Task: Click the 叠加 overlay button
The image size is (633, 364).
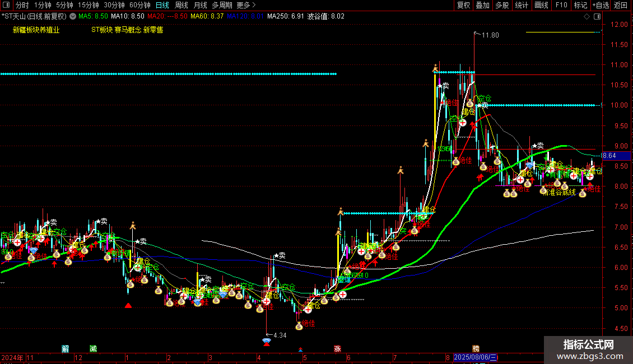Action: 483,5
